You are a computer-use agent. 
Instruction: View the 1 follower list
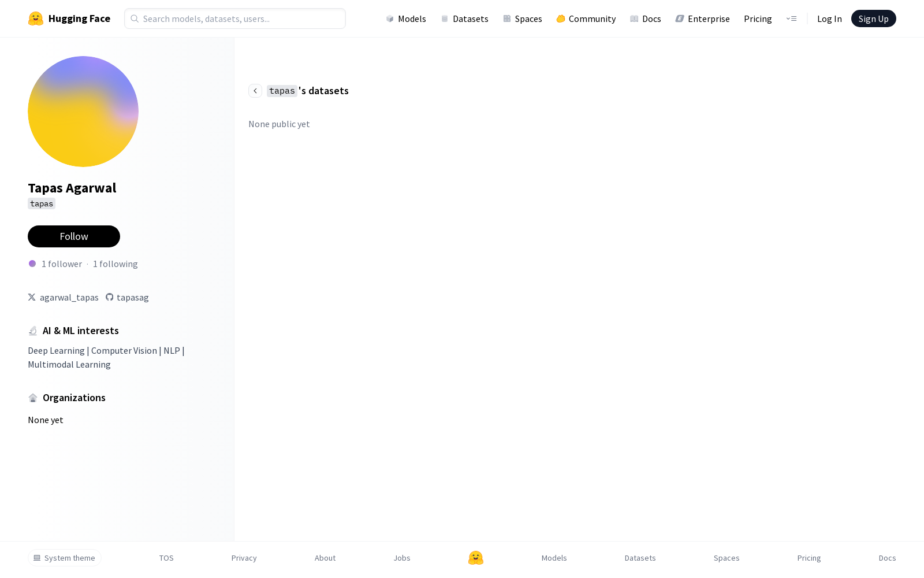coord(62,264)
